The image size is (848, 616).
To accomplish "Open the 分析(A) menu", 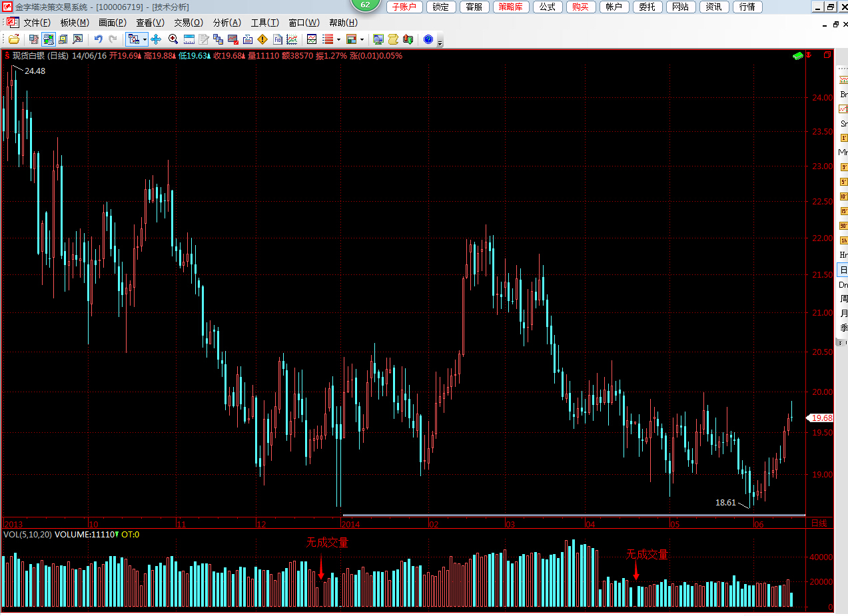I will point(227,23).
